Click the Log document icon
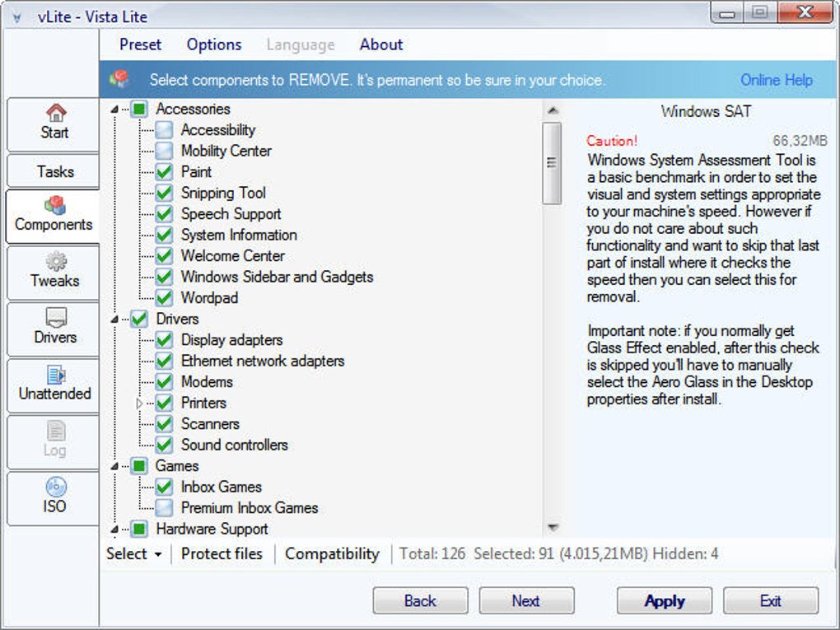840x630 pixels. click(56, 431)
